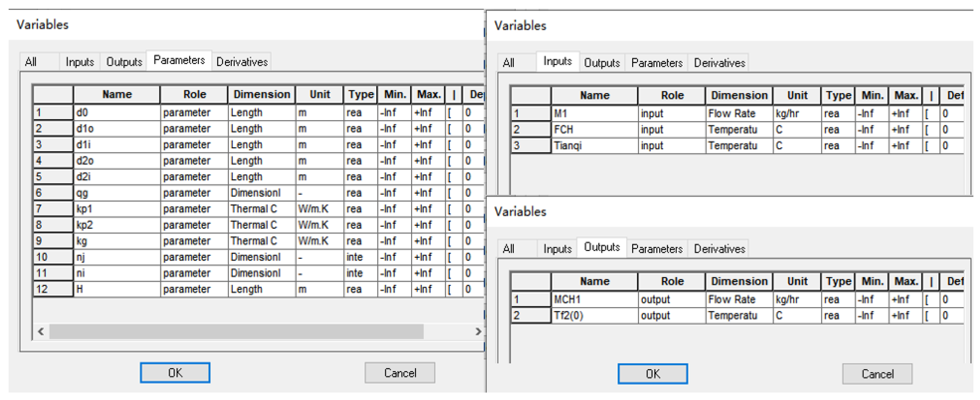Screen dimensions: 980x400
Task: Click Cancel in the left Variables dialog
Action: coord(400,373)
